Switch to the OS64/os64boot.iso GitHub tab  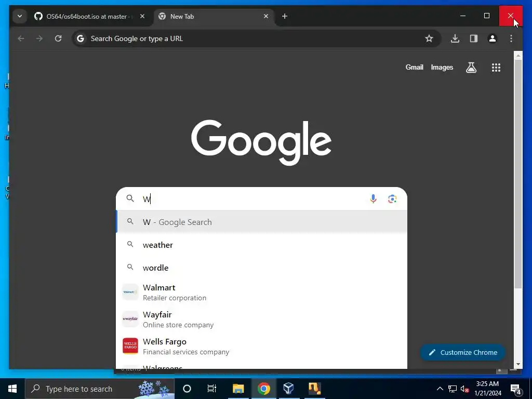84,16
